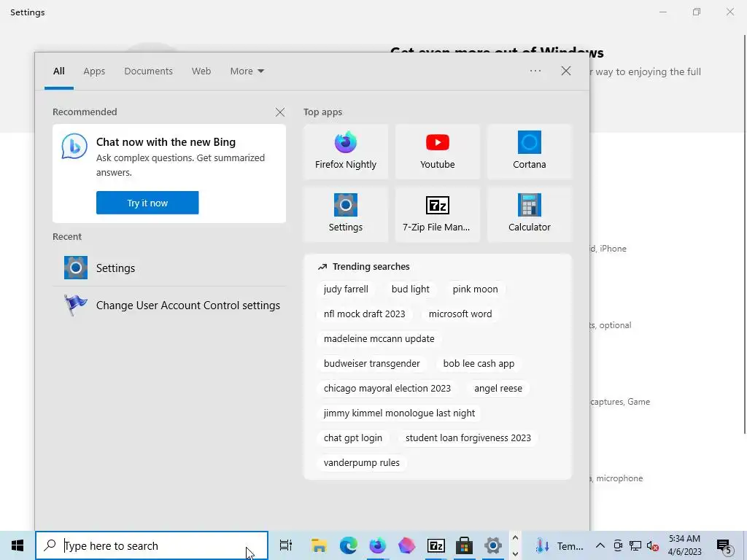747x560 pixels.
Task: Open 7-Zip from the taskbar
Action: point(436,545)
